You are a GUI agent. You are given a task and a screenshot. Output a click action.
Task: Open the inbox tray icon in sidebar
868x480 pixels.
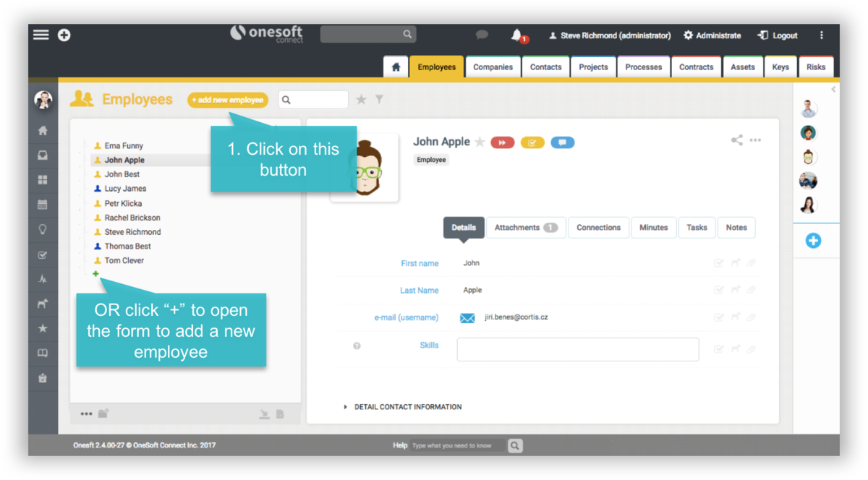43,155
